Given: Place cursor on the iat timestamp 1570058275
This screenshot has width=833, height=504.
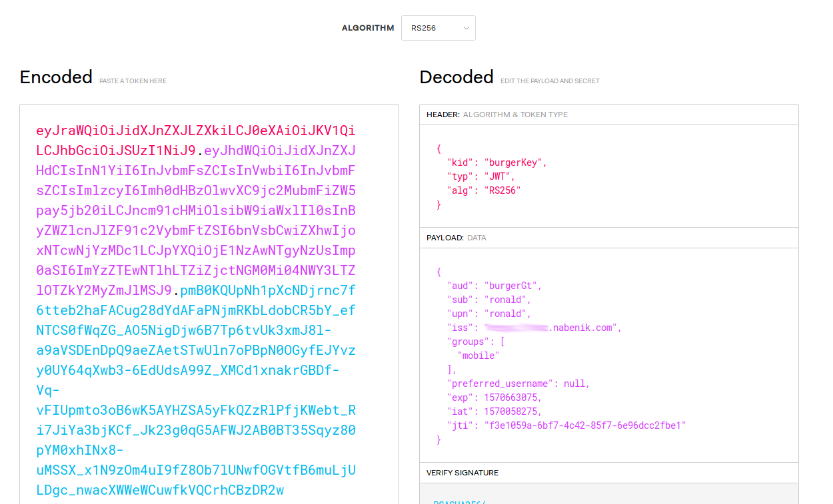Looking at the screenshot, I should click(512, 411).
